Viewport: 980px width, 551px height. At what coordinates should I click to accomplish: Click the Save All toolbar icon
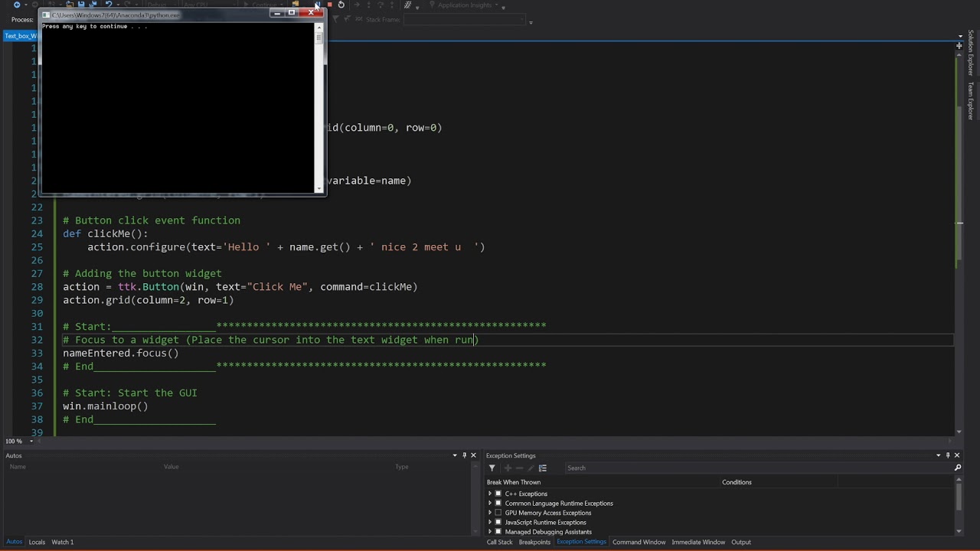tap(93, 5)
